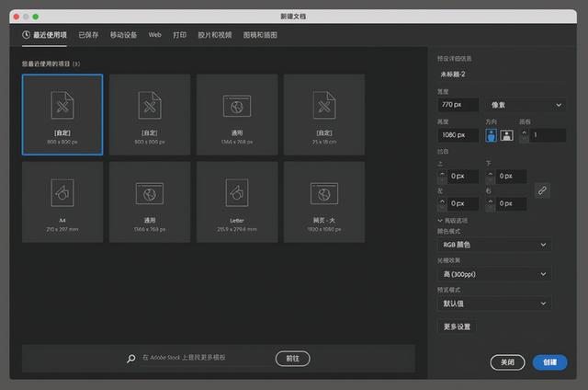The image size is (588, 390).
Task: Open the 默认值 preview mode dropdown
Action: 494,304
